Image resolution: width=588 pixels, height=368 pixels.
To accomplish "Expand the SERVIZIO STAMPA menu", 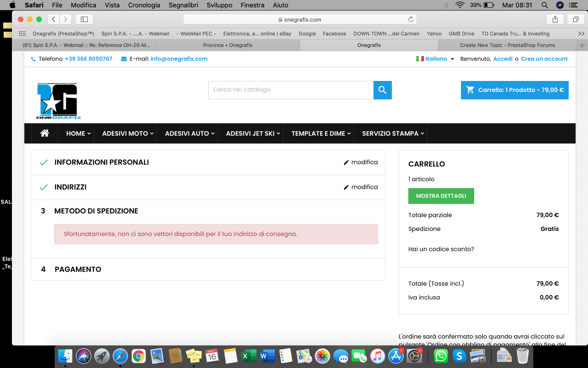I will (x=393, y=133).
